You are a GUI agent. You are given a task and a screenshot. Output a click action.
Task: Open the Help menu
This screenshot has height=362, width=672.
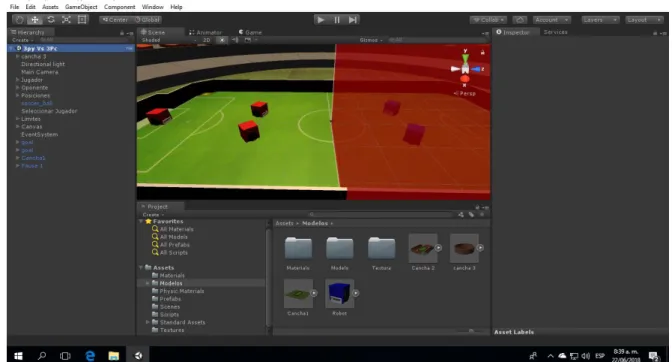(x=176, y=7)
